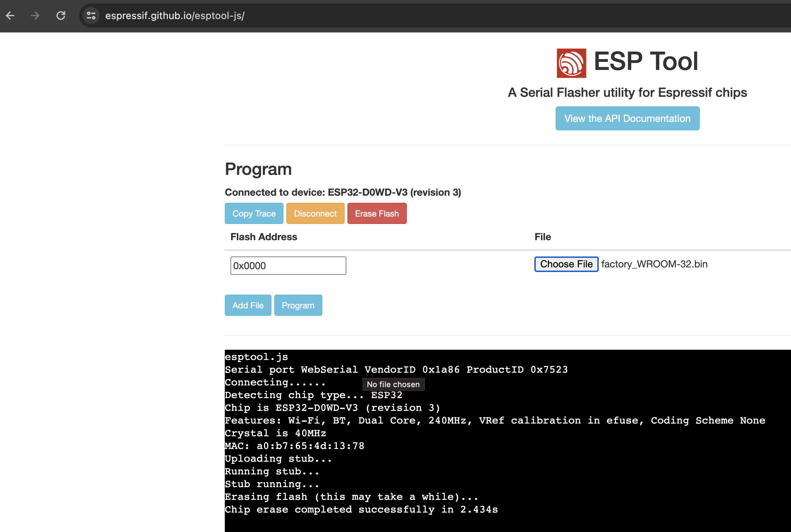
Task: Focus the Flash Address 0x0000 field
Action: [288, 266]
